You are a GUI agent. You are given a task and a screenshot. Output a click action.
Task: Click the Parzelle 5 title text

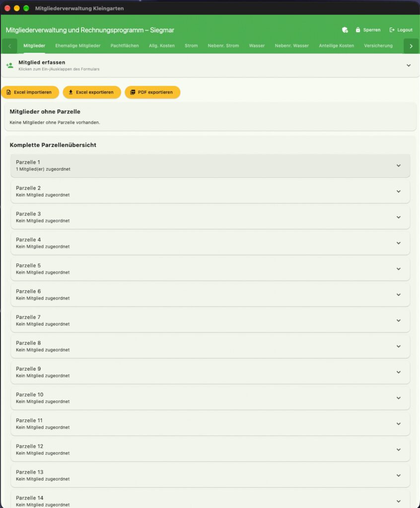pos(28,265)
